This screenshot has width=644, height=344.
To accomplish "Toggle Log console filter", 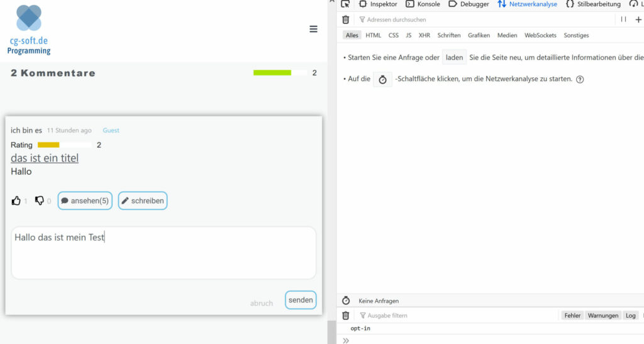I will (630, 316).
